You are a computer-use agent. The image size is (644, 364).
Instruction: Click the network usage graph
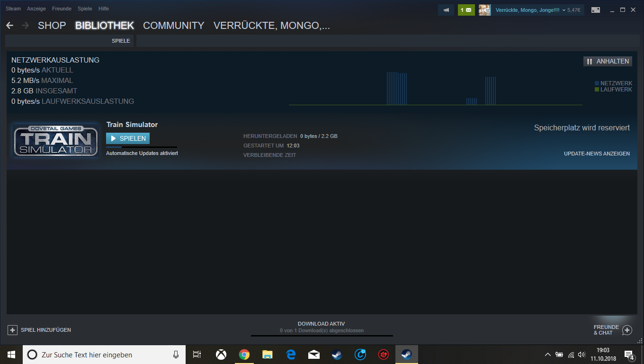click(436, 88)
